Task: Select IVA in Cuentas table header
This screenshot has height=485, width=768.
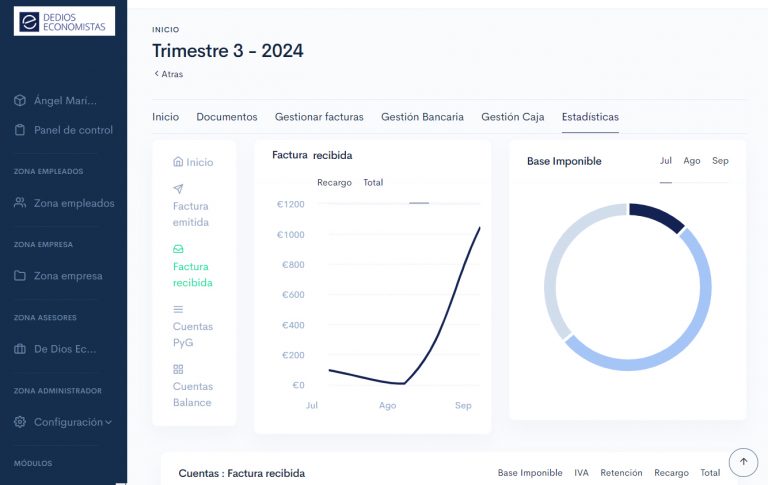Action: pos(581,473)
